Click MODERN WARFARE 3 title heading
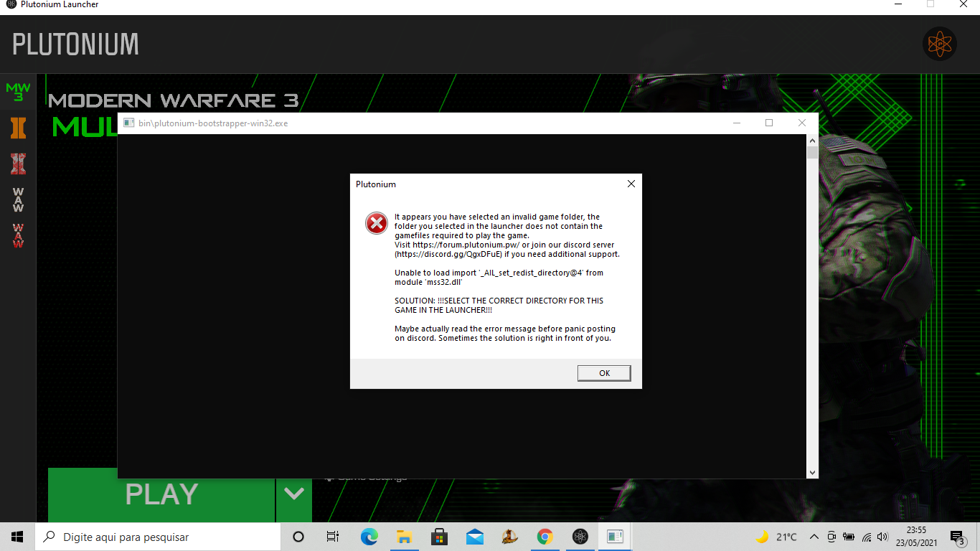The height and width of the screenshot is (551, 980). (173, 100)
